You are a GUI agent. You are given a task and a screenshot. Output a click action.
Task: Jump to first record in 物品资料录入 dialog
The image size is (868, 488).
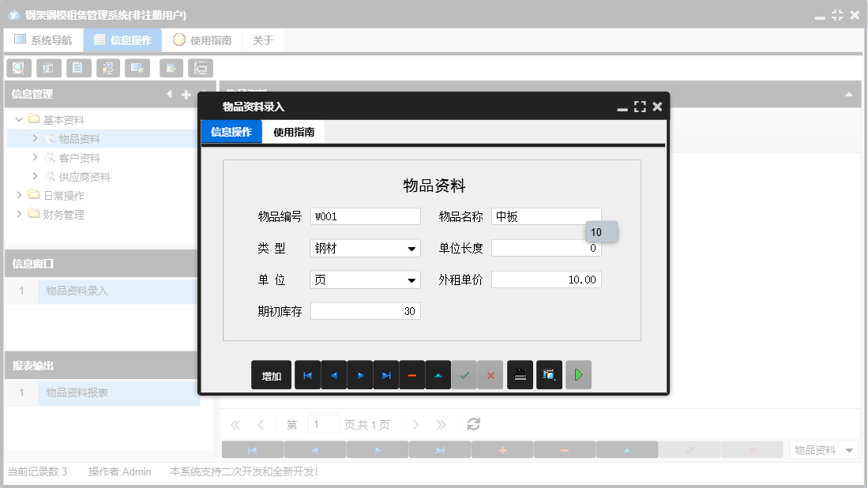tap(307, 374)
